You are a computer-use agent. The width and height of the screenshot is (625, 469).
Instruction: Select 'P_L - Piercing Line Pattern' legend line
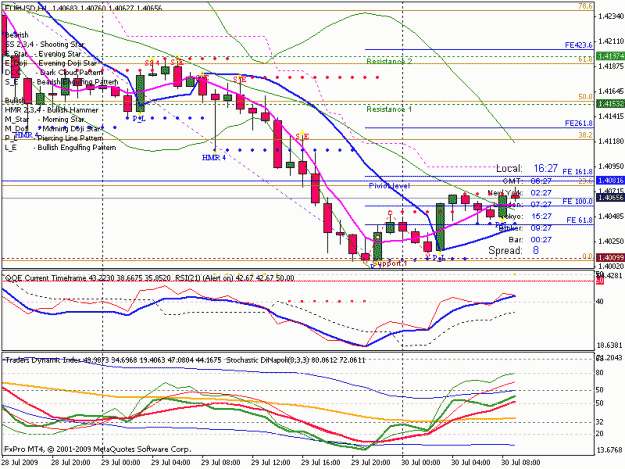click(x=54, y=138)
